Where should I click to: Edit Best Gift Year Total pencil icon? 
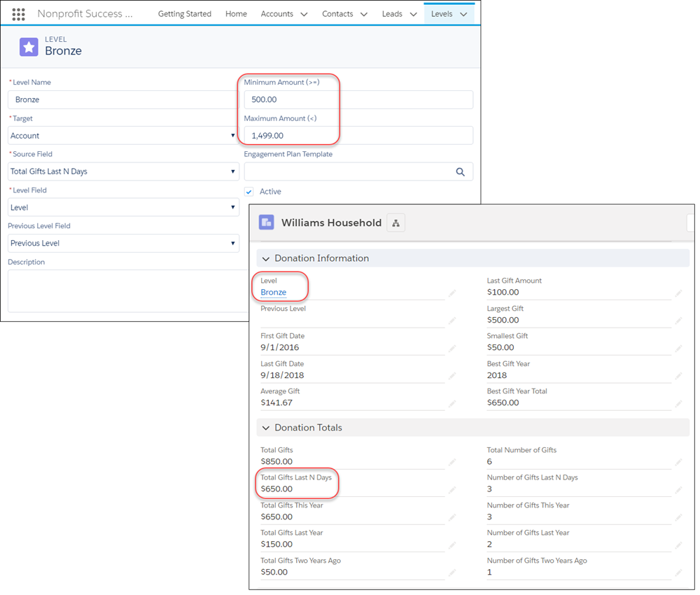coord(678,403)
